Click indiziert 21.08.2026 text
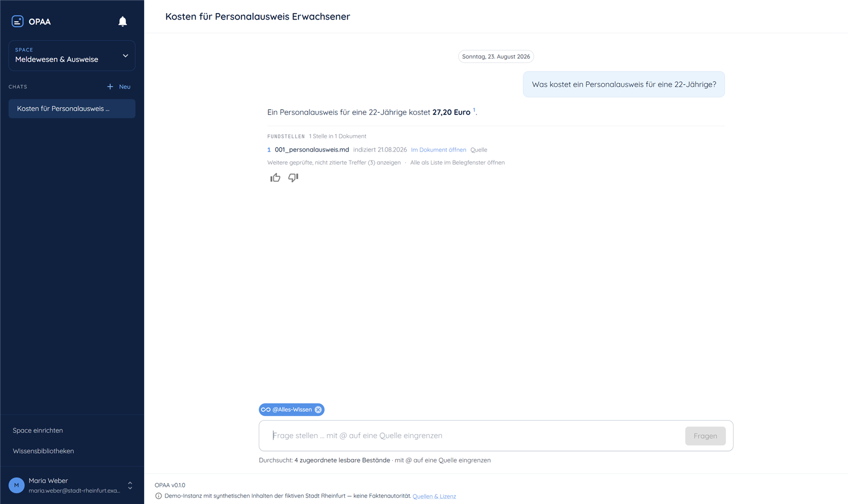 (380, 149)
